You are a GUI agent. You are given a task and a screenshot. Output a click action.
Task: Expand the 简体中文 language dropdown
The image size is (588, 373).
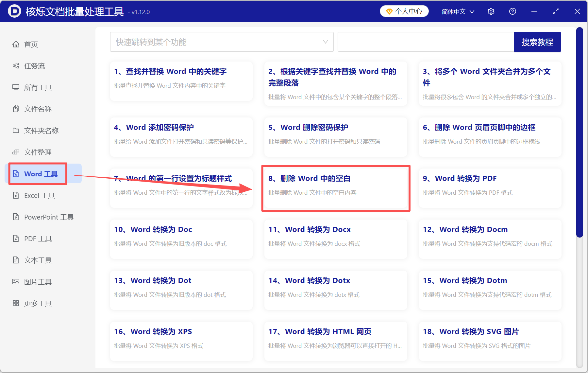(458, 11)
